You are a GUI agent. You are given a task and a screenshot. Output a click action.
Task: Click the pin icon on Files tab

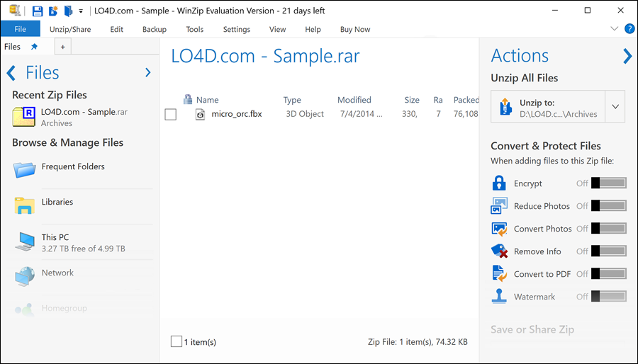click(34, 47)
